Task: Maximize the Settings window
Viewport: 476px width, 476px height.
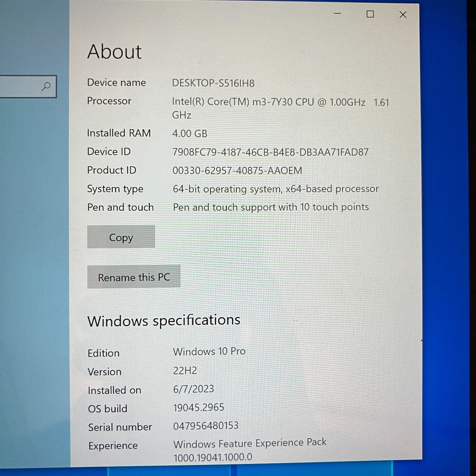Action: tap(370, 14)
